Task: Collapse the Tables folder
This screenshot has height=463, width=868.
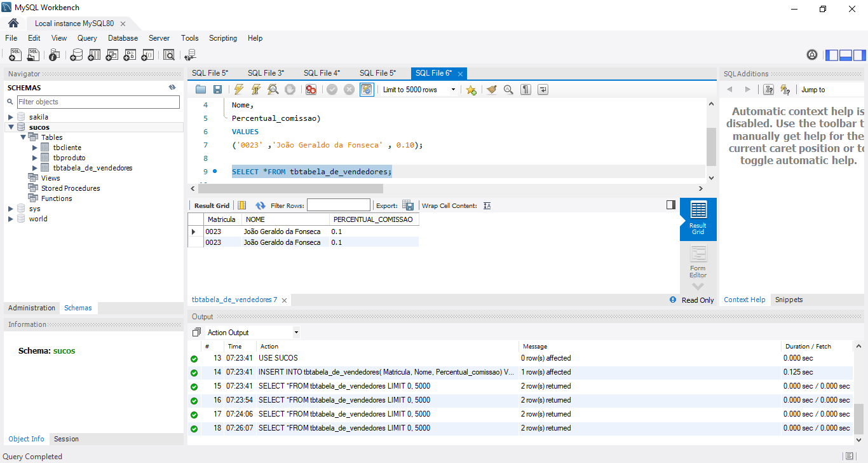Action: (23, 137)
